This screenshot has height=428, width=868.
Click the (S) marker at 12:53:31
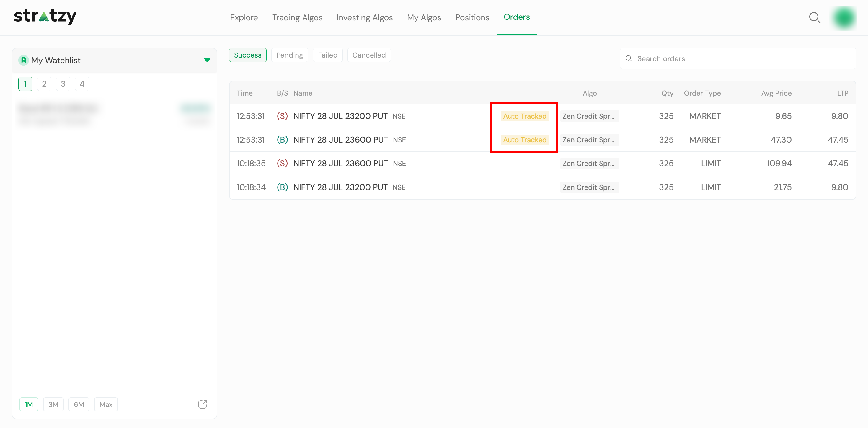pyautogui.click(x=282, y=116)
